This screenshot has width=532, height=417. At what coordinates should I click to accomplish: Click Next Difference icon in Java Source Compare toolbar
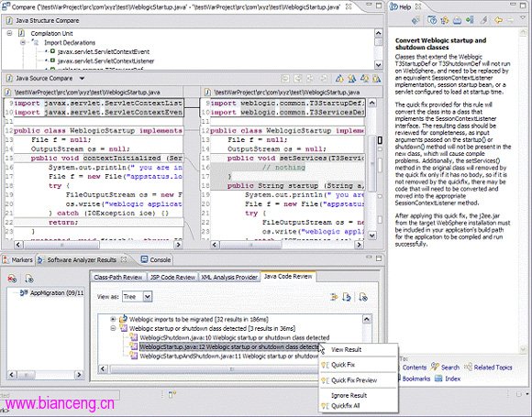[339, 79]
